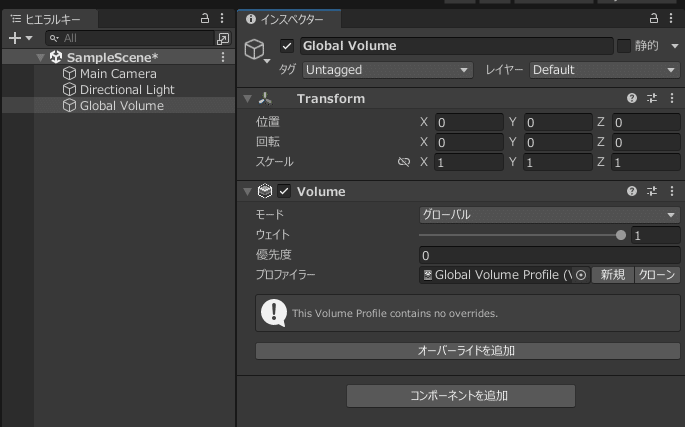Viewport: 685px width, 427px height.
Task: Click the Main Camera cube icon
Action: point(69,73)
